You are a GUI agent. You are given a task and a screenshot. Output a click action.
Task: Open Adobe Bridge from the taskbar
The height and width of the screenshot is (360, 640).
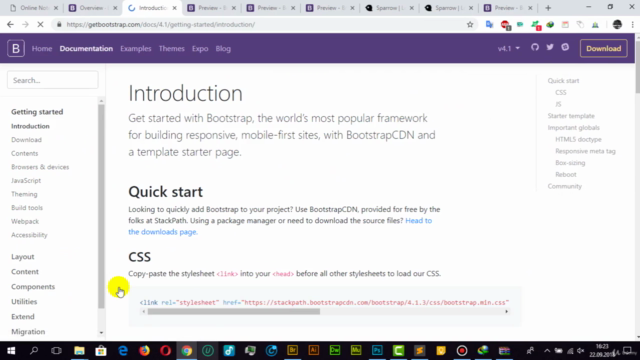293,351
